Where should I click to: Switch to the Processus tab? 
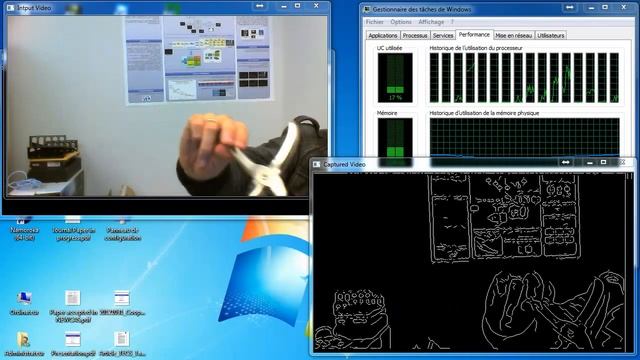(x=415, y=36)
